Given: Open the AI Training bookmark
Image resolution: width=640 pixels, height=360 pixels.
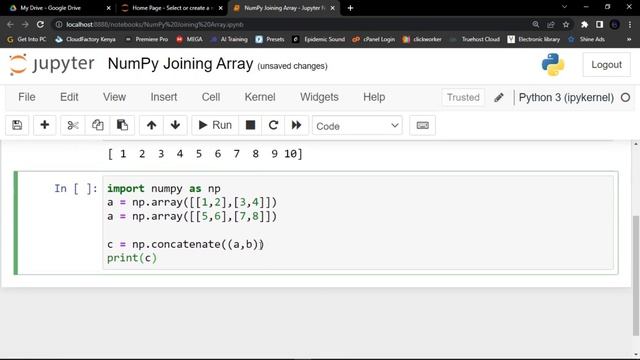Looking at the screenshot, I should click(x=229, y=39).
